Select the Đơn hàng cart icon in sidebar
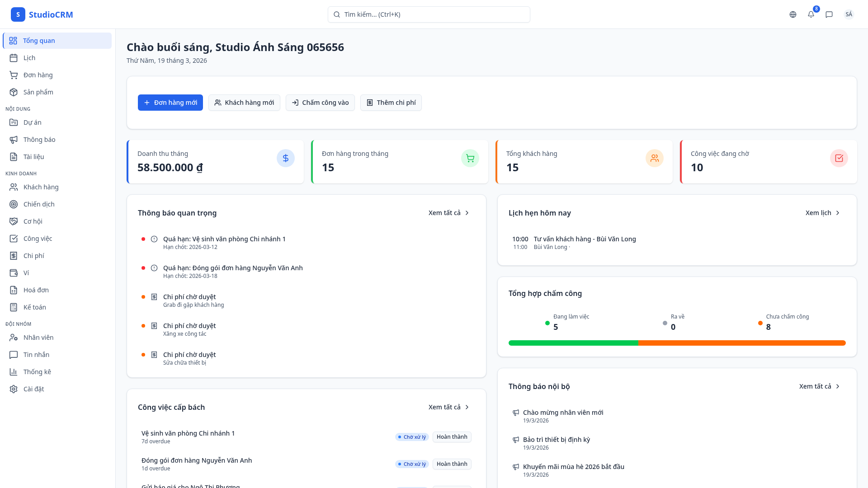This screenshot has height=488, width=868. click(x=14, y=75)
